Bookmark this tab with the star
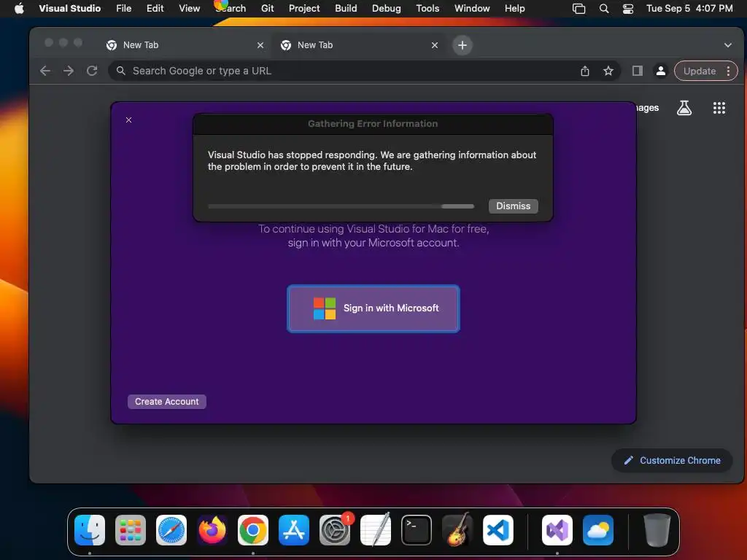Image resolution: width=747 pixels, height=560 pixels. (608, 71)
